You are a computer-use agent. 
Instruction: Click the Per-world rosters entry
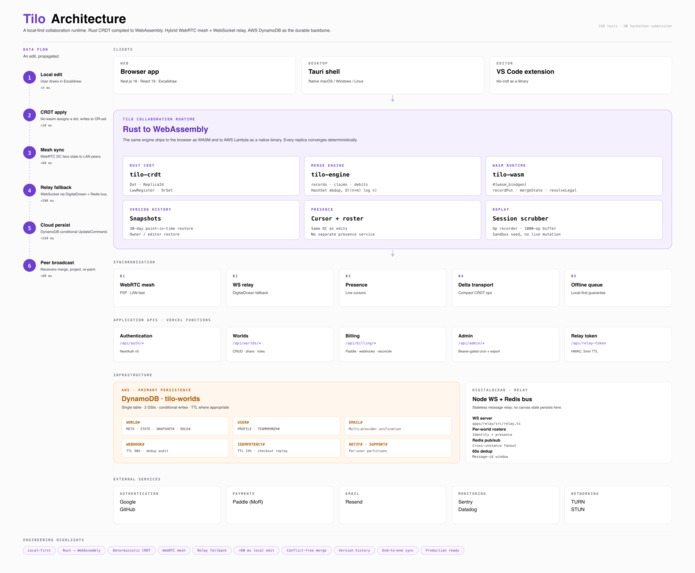click(x=489, y=429)
